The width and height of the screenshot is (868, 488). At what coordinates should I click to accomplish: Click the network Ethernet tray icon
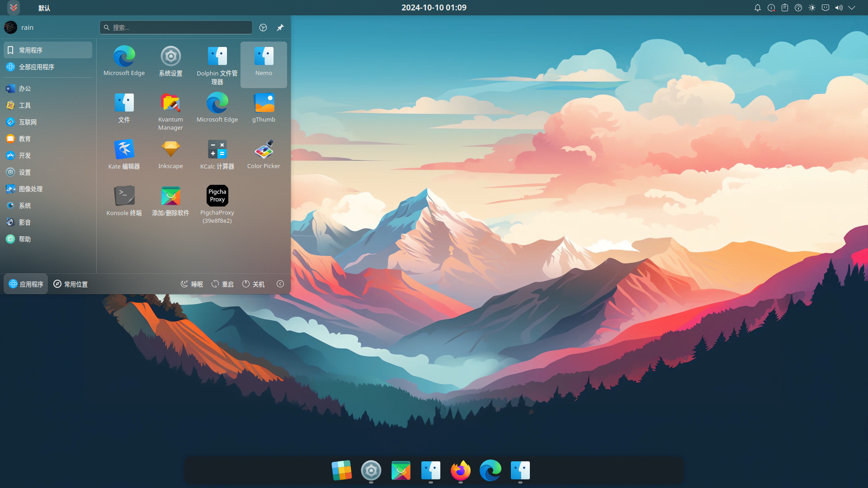tap(826, 8)
